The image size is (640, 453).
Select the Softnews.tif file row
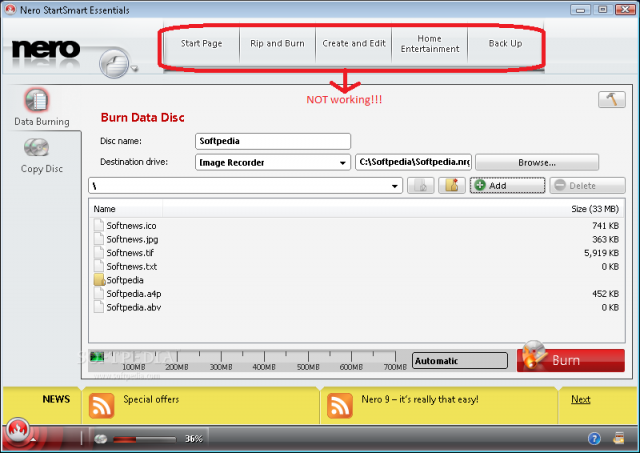click(356, 253)
